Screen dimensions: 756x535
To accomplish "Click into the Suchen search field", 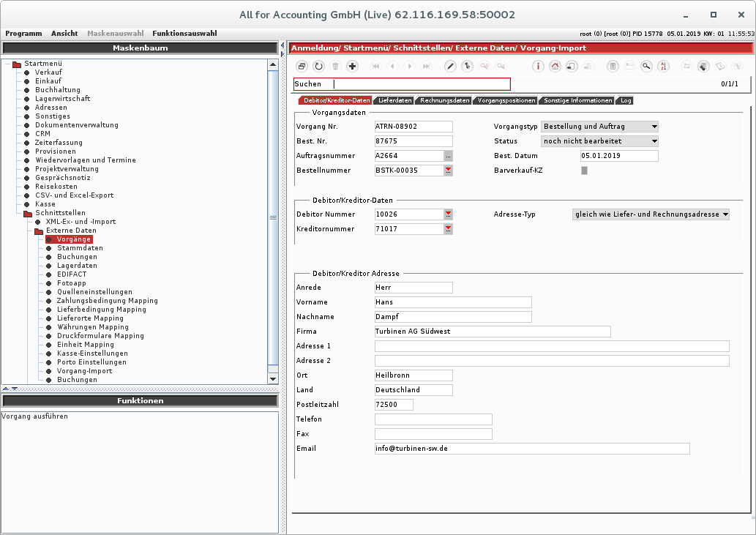I will point(421,84).
